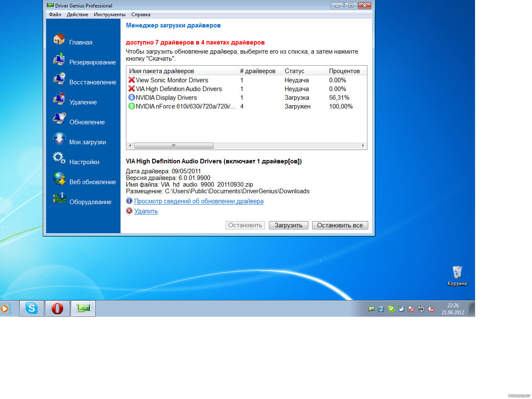Open Skype from the taskbar
Image resolution: width=532 pixels, height=399 pixels.
(32, 308)
